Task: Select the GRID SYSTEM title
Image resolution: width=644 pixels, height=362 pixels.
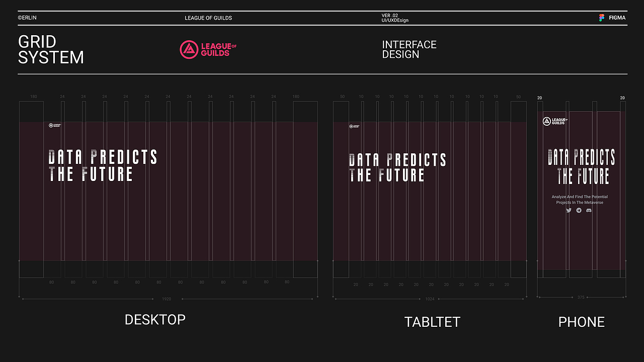Action: tap(51, 49)
